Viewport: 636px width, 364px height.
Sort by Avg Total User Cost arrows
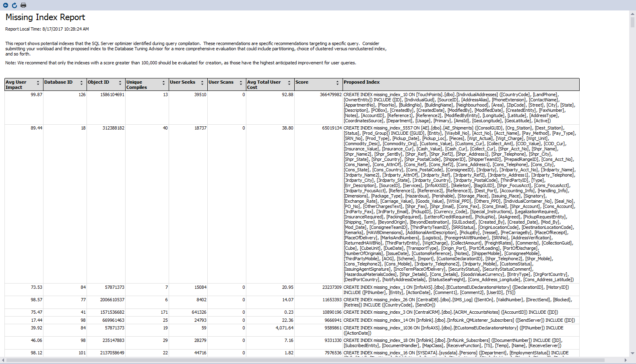click(289, 83)
